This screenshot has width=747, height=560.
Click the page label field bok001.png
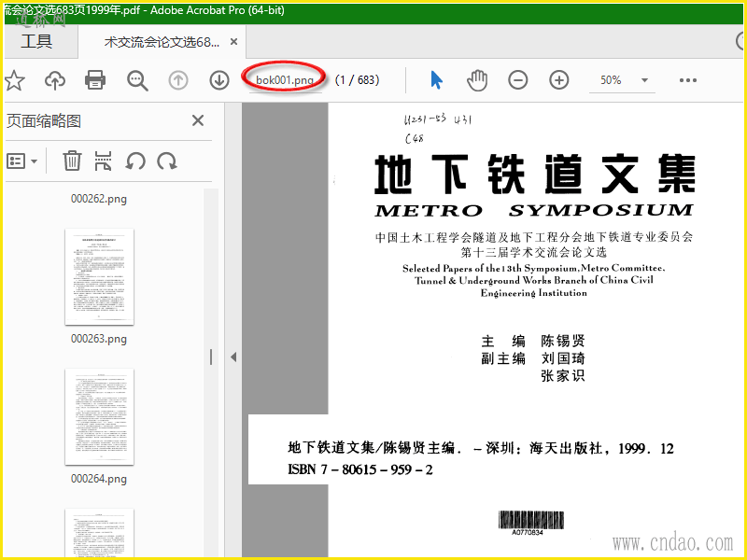pos(285,80)
